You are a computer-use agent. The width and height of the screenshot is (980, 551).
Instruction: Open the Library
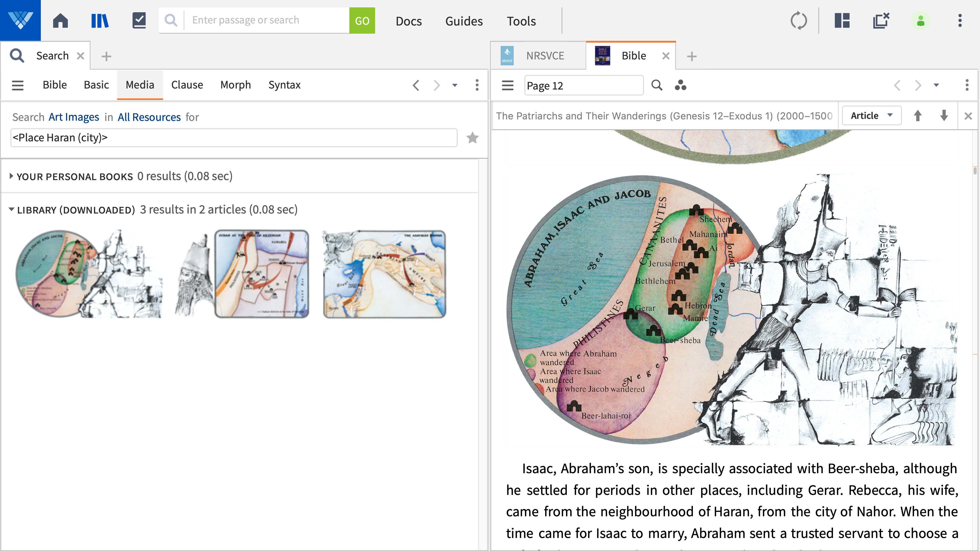point(99,20)
